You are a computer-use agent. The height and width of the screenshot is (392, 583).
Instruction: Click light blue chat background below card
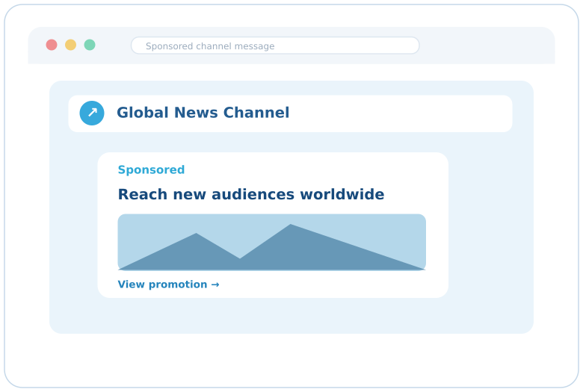[291, 315]
